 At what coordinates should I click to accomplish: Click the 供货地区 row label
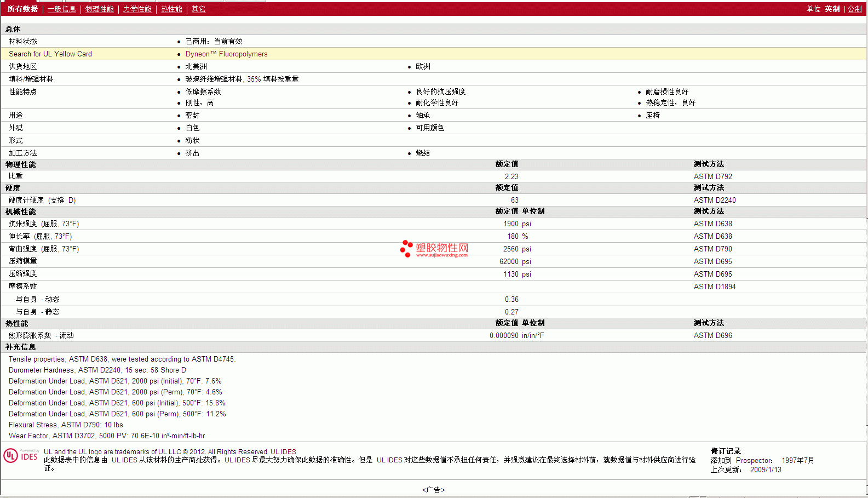(x=23, y=67)
